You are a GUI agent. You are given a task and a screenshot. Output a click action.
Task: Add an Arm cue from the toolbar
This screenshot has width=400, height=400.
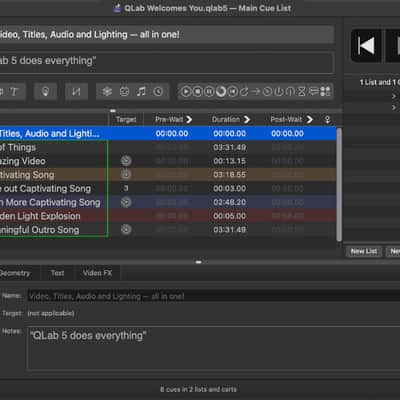[279, 92]
